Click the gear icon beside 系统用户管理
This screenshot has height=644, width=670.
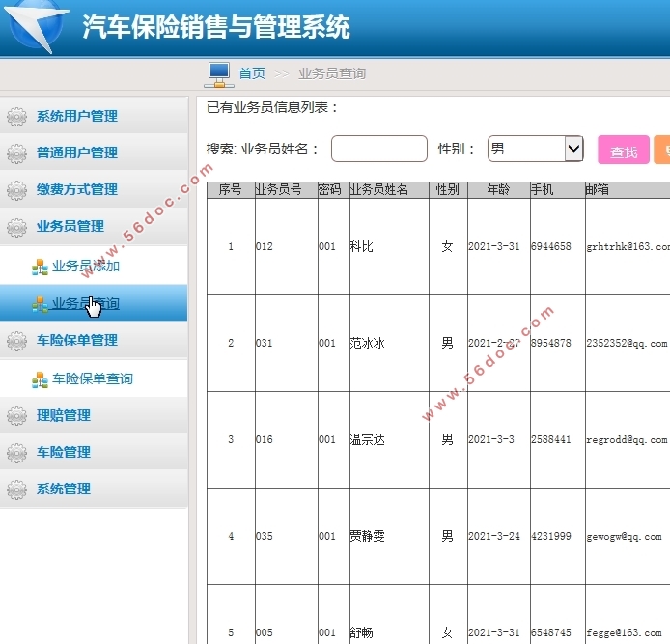pyautogui.click(x=16, y=117)
